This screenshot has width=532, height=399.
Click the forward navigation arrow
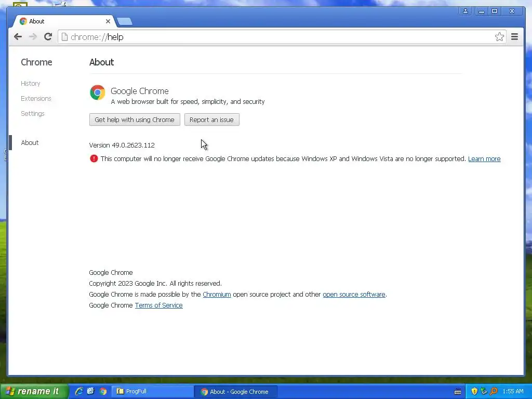point(33,37)
